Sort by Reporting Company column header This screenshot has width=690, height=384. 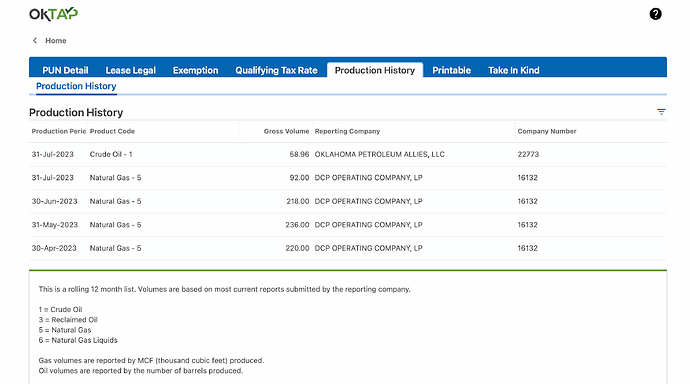point(347,131)
